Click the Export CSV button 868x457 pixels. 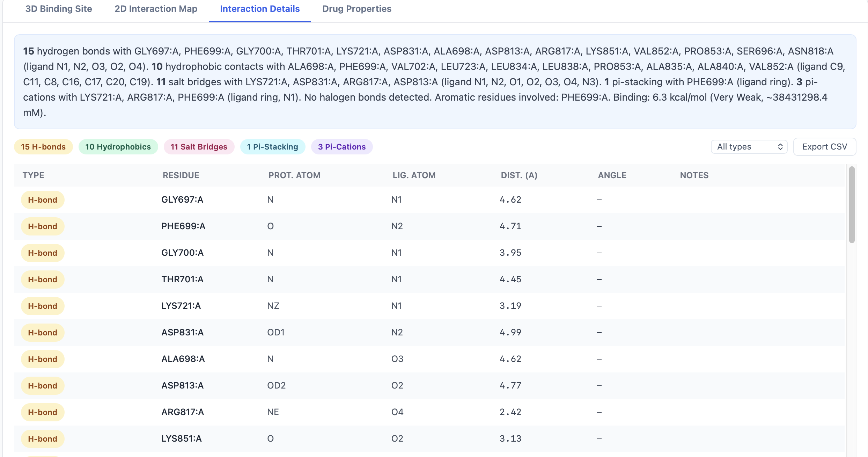coord(825,147)
